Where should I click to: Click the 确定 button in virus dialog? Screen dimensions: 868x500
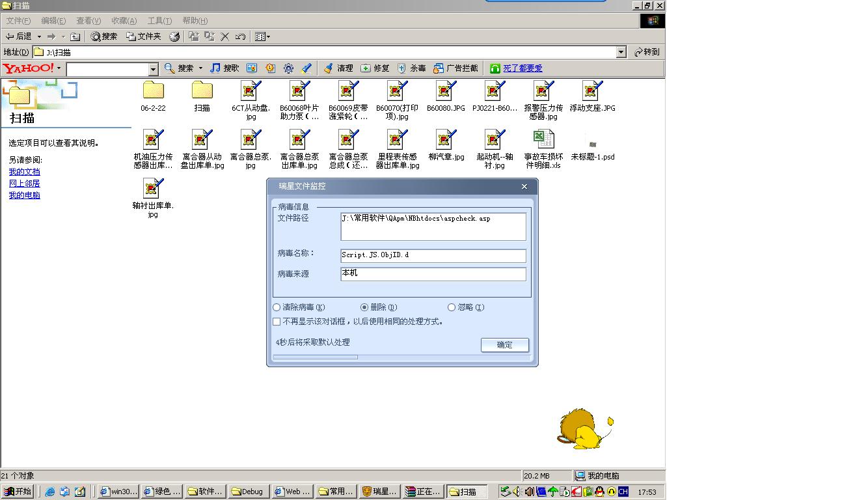[x=504, y=345]
